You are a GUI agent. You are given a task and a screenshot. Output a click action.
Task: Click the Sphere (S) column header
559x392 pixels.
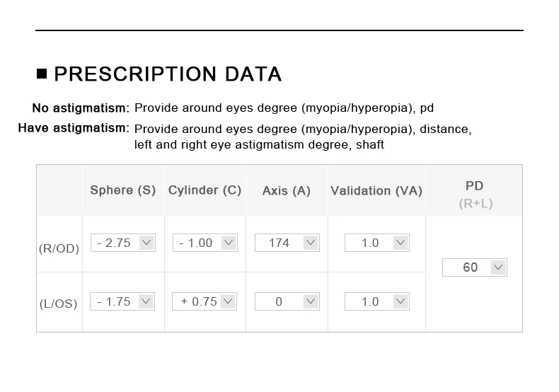click(123, 190)
